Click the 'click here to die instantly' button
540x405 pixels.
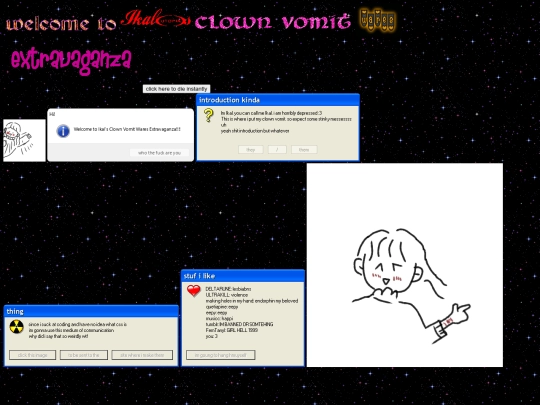176,89
